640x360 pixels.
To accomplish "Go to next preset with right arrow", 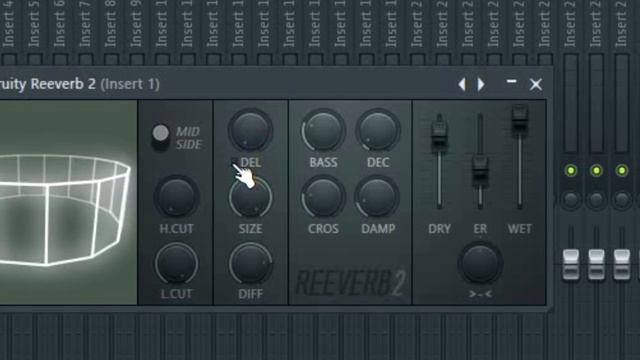I will pos(481,84).
